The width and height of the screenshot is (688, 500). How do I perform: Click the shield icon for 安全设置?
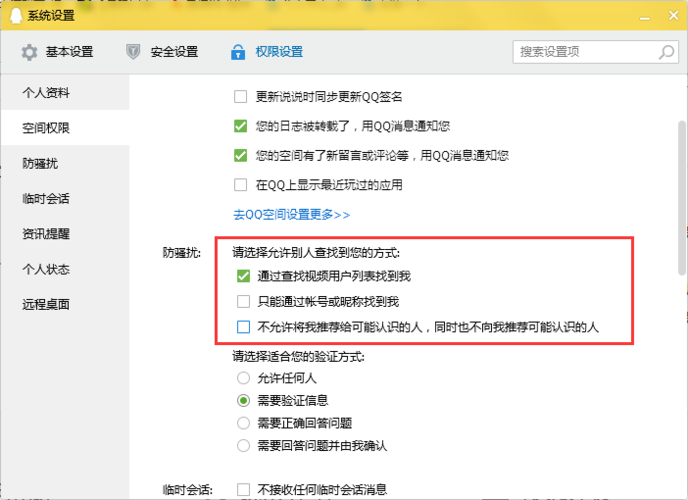(x=133, y=52)
